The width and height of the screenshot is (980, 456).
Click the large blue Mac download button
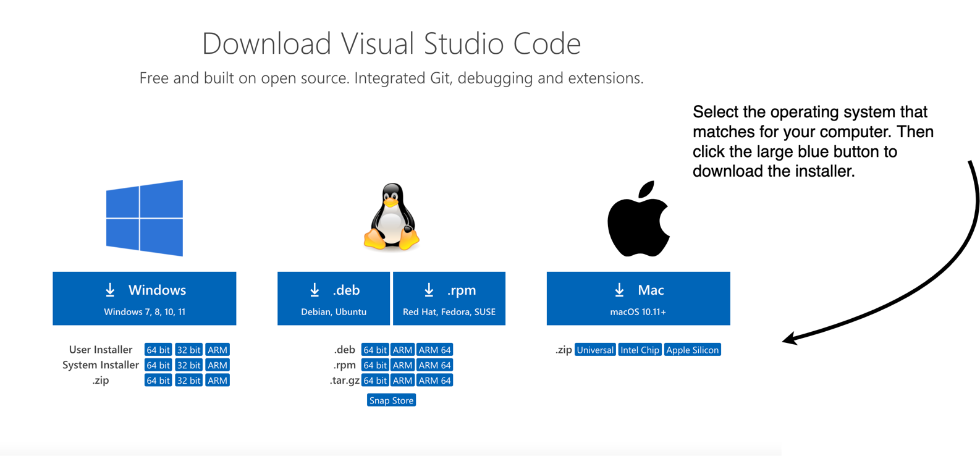tap(638, 298)
